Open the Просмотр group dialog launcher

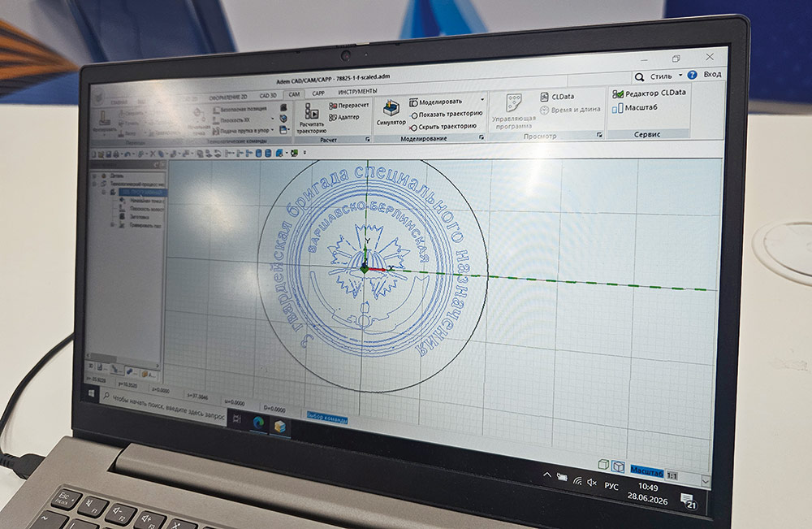coord(599,135)
